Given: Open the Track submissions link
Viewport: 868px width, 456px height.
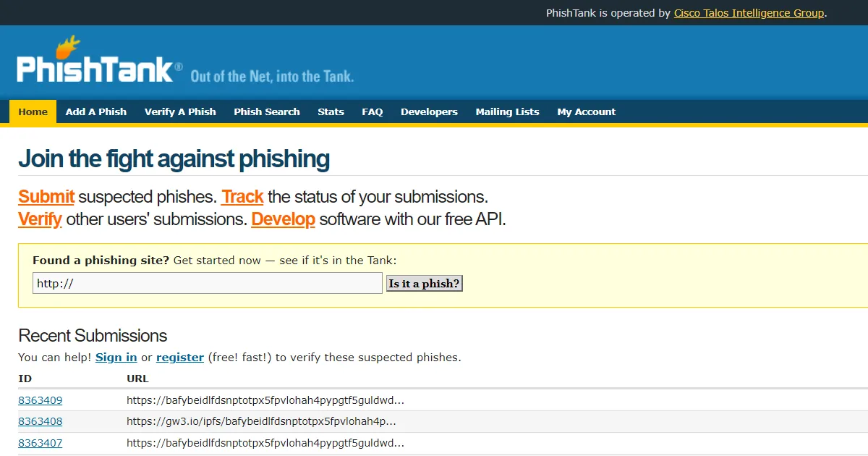Looking at the screenshot, I should [x=242, y=196].
